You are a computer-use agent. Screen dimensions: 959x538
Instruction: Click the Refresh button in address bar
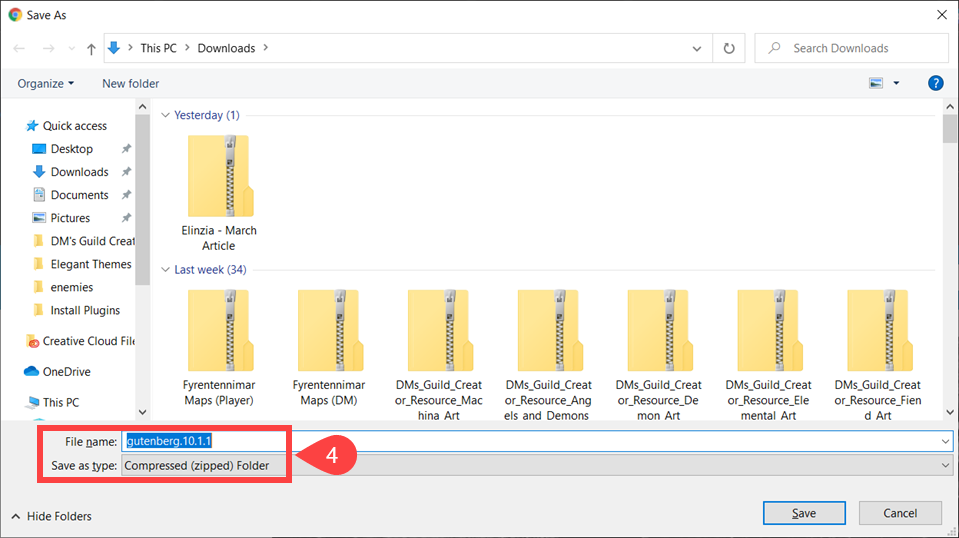[x=729, y=48]
